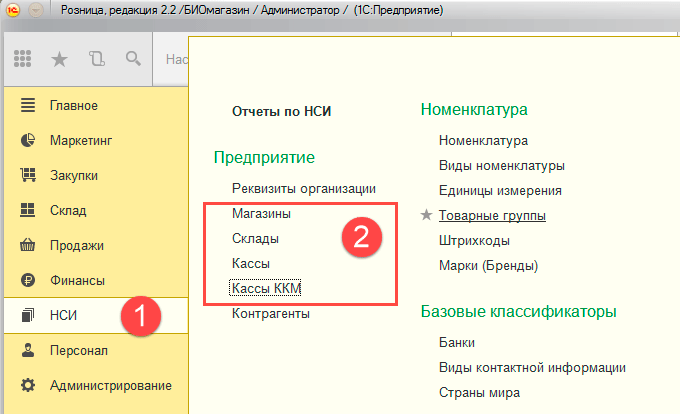Open Марки (Бренды)

[x=488, y=265]
